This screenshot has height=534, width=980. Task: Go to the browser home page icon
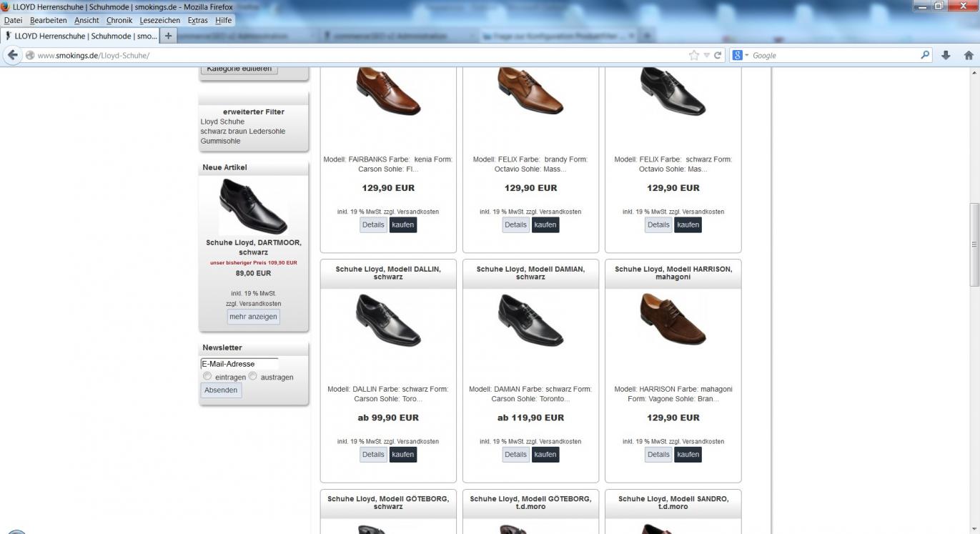[x=969, y=55]
